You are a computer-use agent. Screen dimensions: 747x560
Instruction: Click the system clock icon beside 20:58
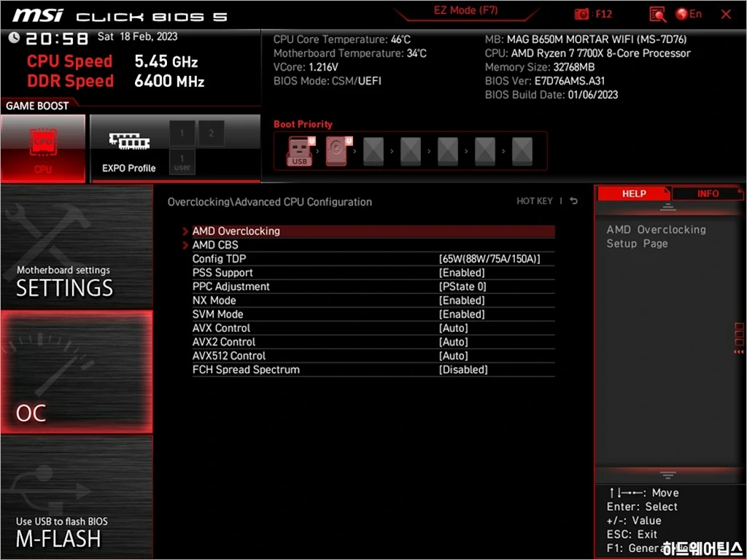pos(15,37)
